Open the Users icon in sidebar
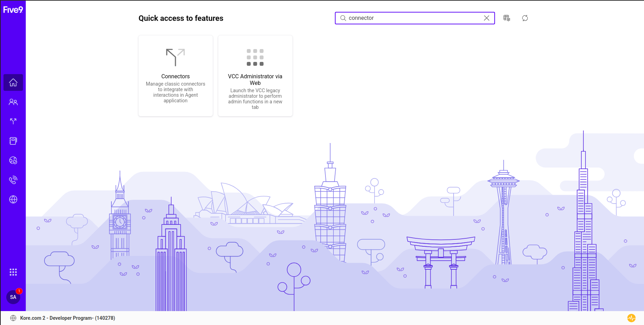 (x=13, y=102)
